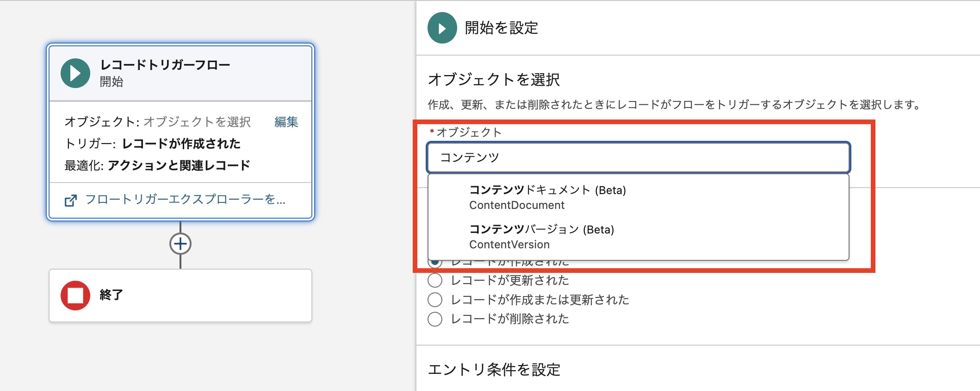The width and height of the screenshot is (980, 391).
Task: Click the オブジェクトを選択 section heading
Action: [x=494, y=80]
